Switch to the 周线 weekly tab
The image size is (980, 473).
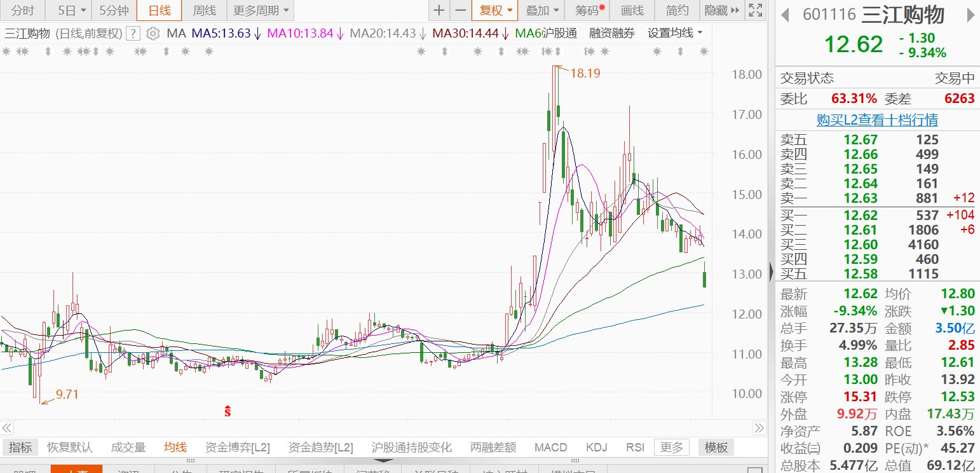click(204, 10)
